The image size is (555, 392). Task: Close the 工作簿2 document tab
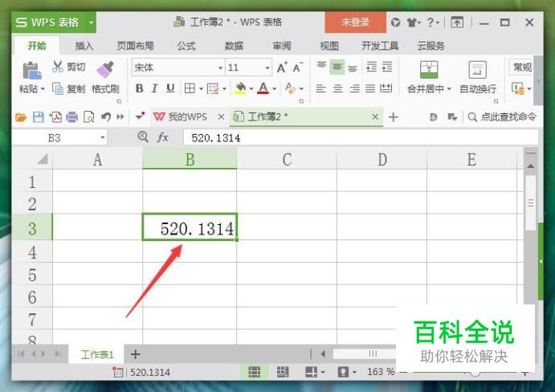pyautogui.click(x=375, y=116)
